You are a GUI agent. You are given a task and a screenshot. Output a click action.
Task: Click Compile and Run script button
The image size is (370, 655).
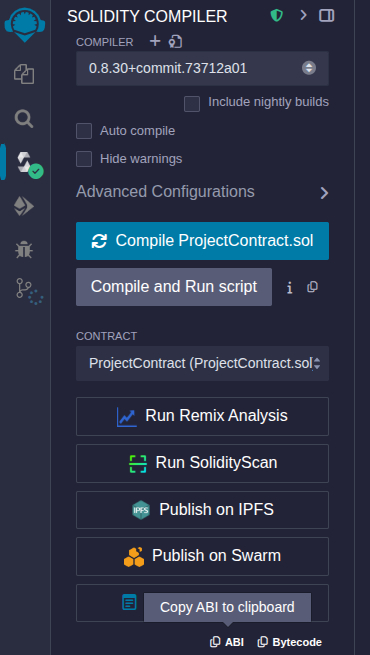[x=174, y=287]
